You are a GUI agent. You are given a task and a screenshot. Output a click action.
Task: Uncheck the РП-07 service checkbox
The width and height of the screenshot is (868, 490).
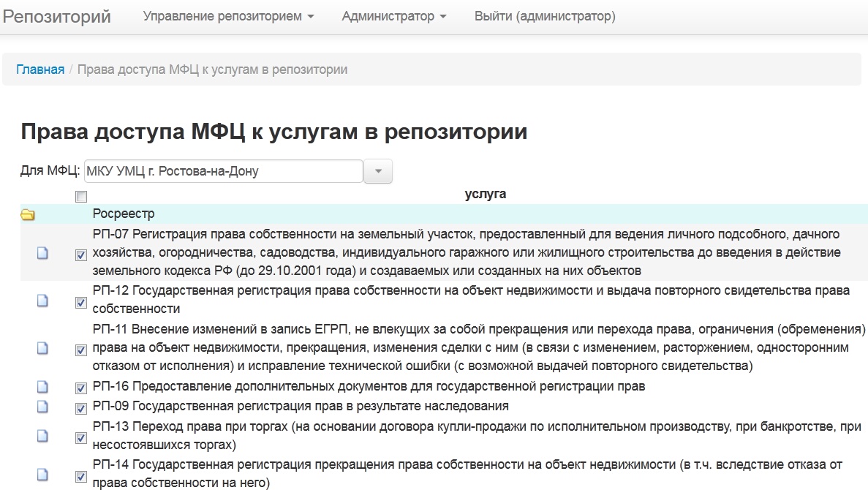point(81,255)
